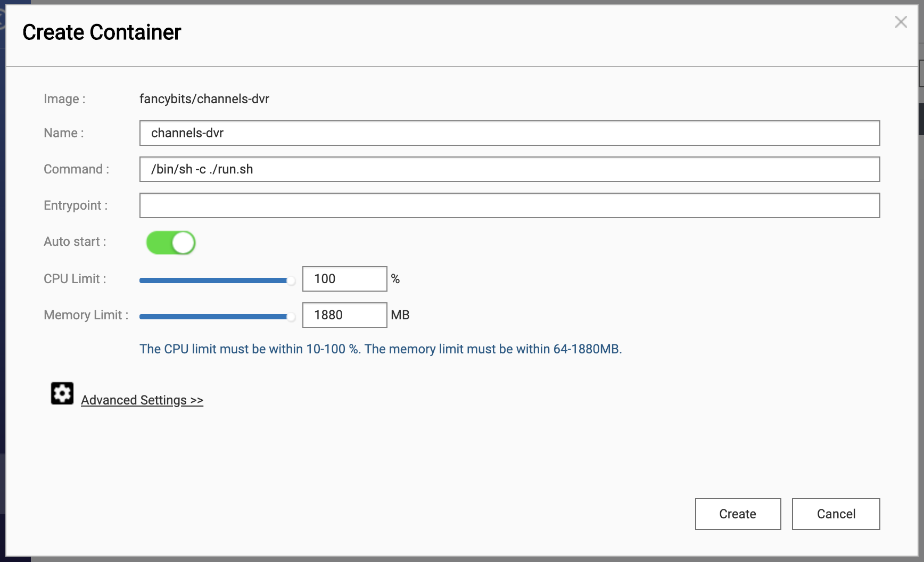Cancel container creation
Viewport: 924px width, 562px height.
point(836,514)
